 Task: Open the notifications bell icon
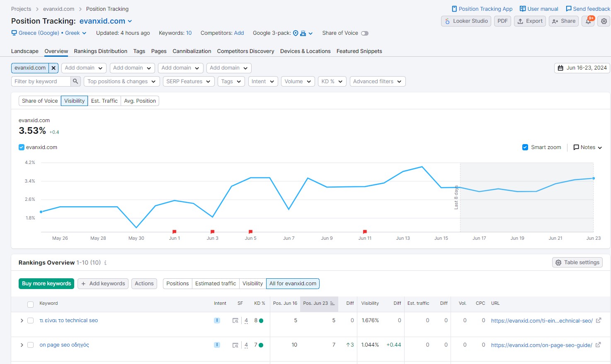[x=588, y=21]
